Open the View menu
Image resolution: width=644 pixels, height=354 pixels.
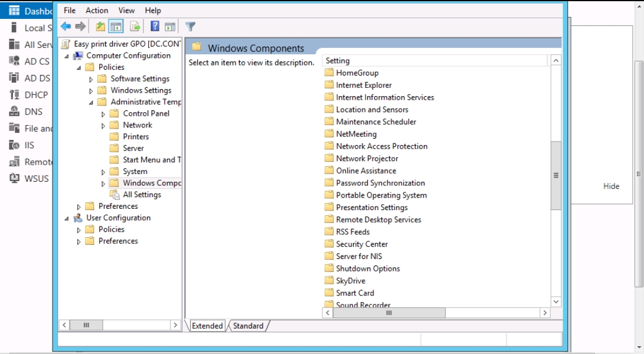pos(126,10)
